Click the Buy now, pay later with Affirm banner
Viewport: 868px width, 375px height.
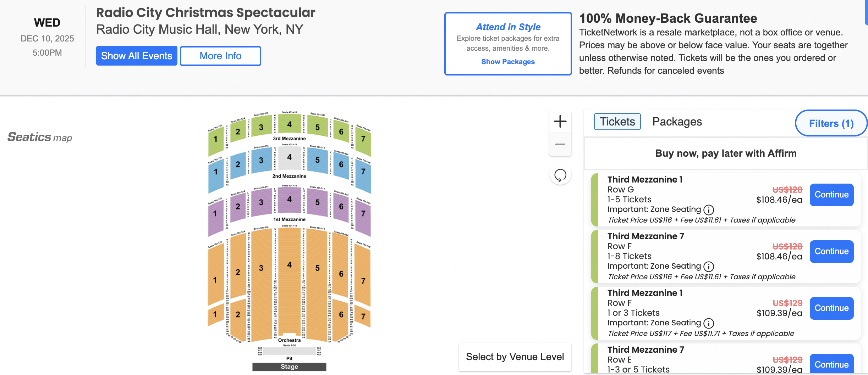[726, 153]
